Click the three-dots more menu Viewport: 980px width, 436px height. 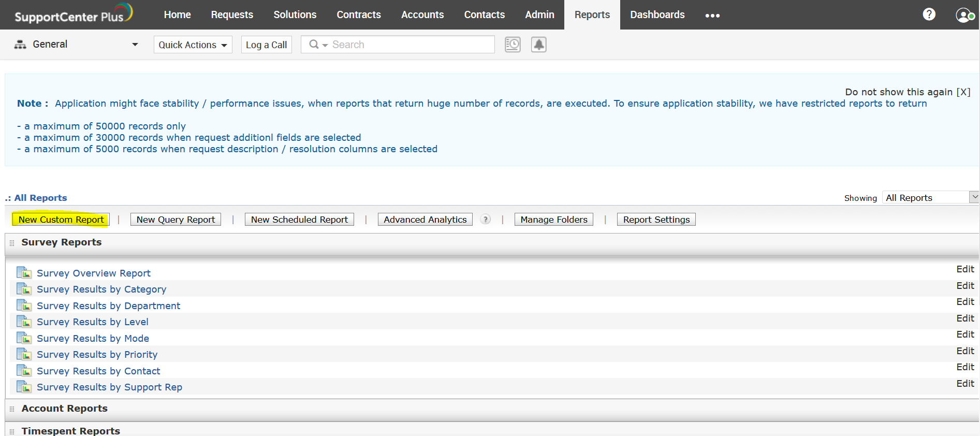tap(712, 16)
